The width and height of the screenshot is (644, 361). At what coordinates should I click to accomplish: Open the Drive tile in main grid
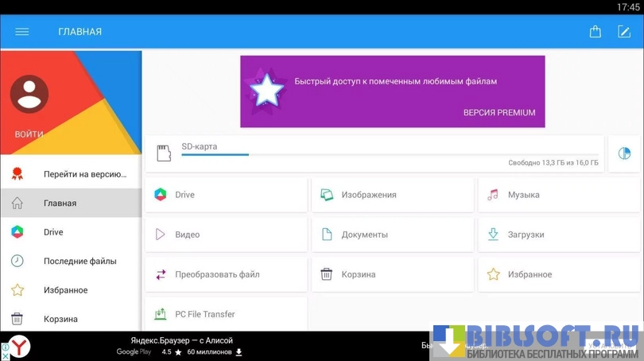click(x=226, y=195)
